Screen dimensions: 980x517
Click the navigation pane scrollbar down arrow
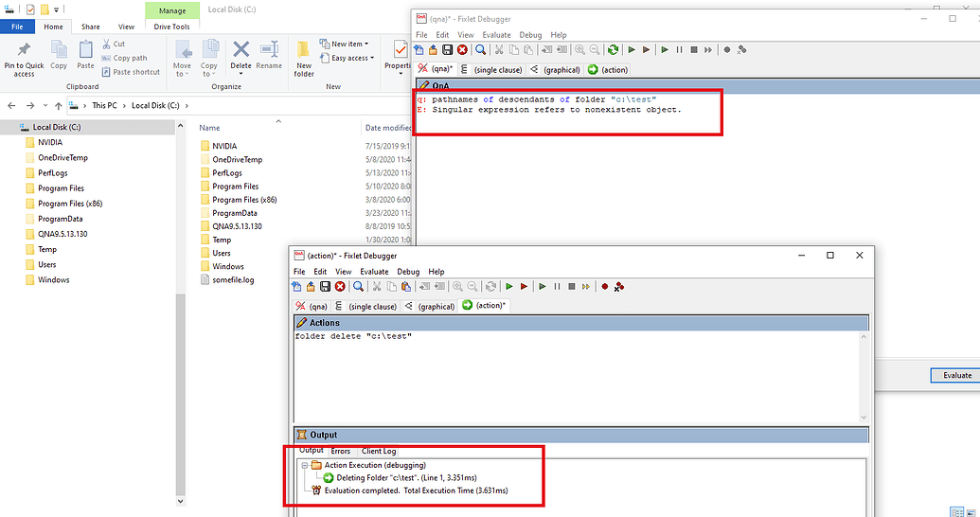click(181, 501)
